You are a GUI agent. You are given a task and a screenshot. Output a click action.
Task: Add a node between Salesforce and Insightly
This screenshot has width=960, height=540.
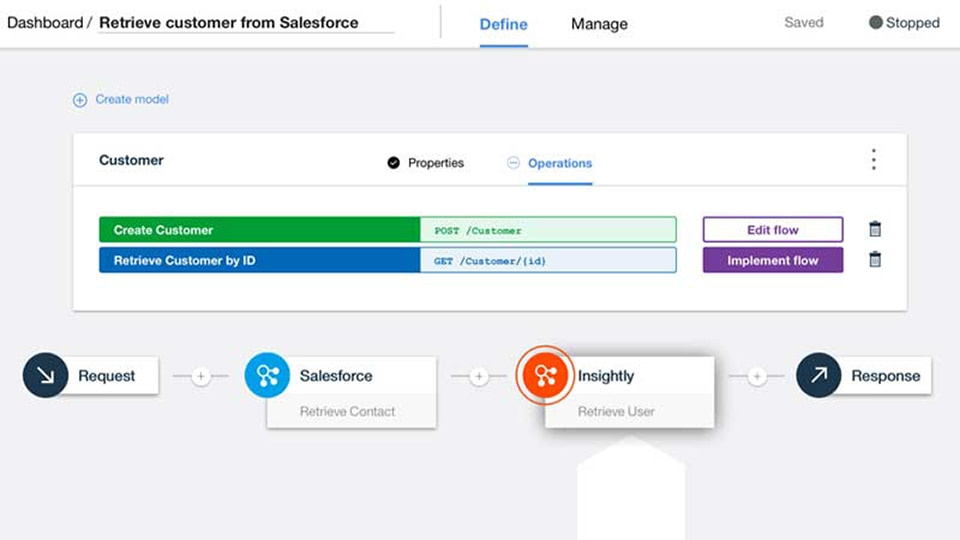pos(479,376)
